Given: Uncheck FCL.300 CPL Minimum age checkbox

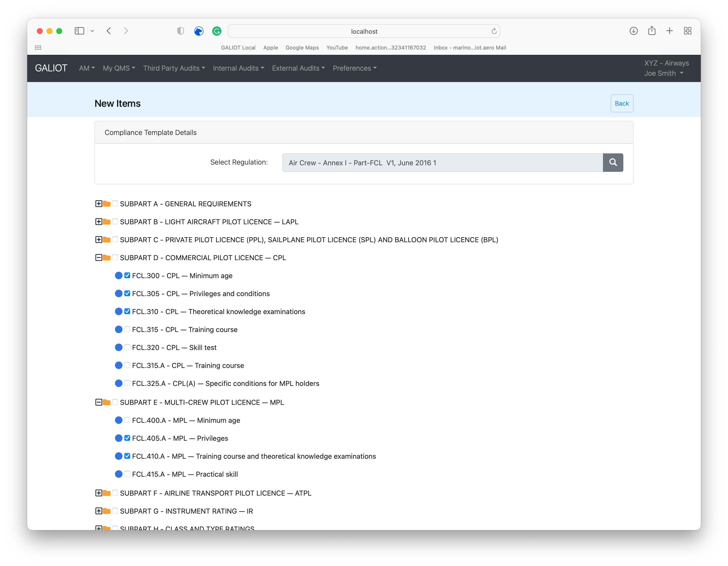Looking at the screenshot, I should click(x=127, y=275).
